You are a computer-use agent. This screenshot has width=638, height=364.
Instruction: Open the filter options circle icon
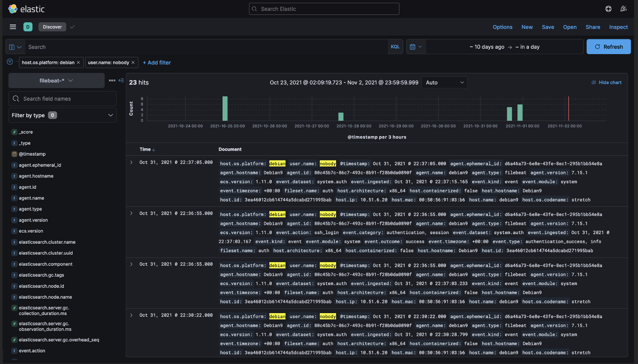(10, 62)
